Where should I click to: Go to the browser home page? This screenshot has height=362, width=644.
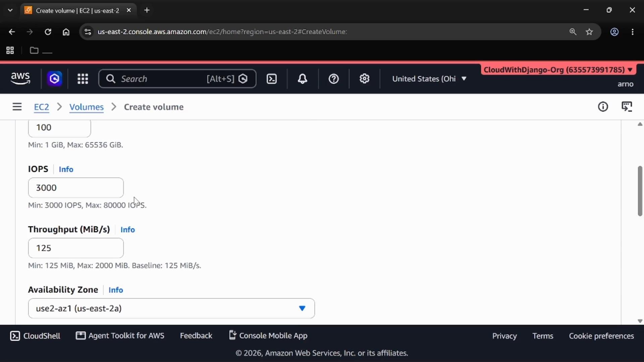point(66,32)
